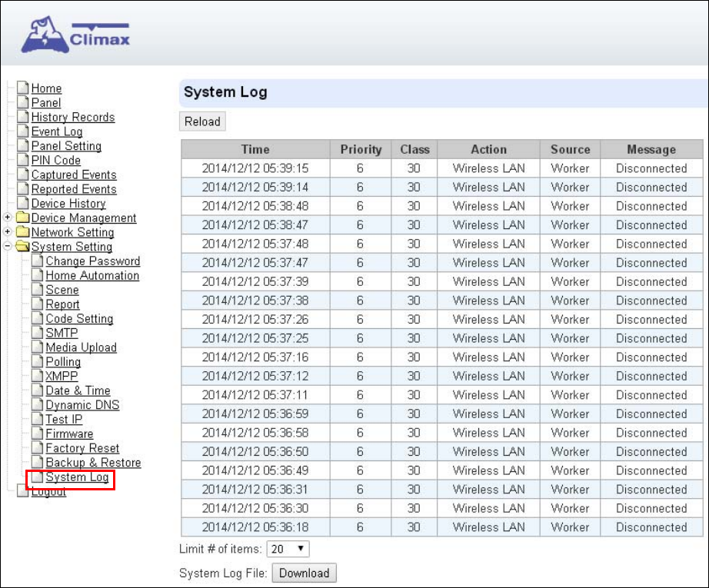Select the System Log link
Screen dimensions: 709x588
tap(78, 478)
